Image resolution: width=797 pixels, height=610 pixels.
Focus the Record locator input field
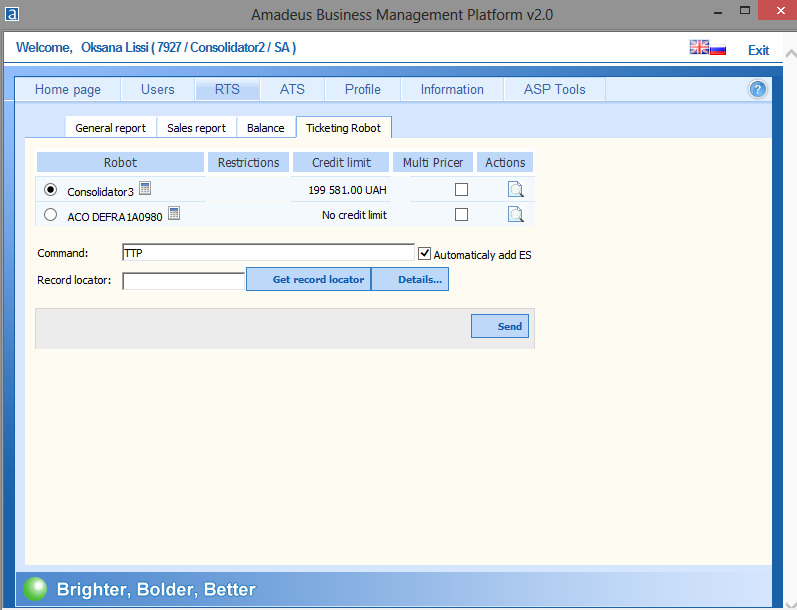(183, 281)
